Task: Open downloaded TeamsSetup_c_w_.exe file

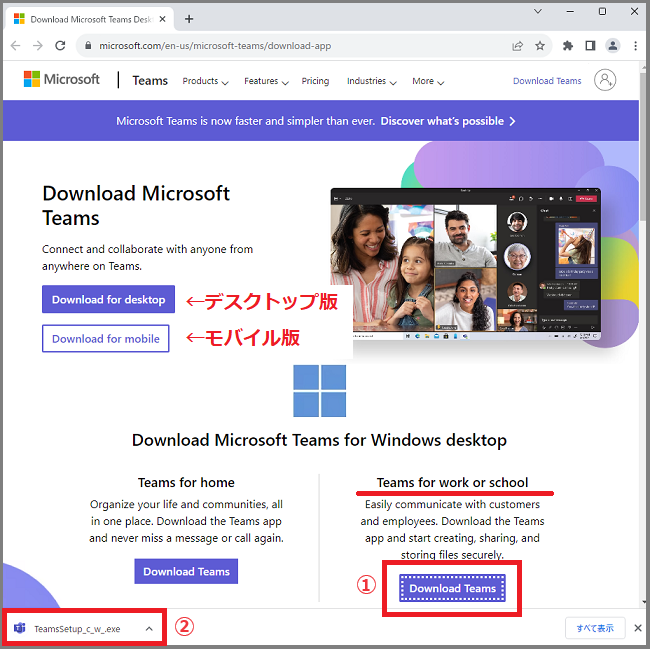Action: pyautogui.click(x=77, y=629)
